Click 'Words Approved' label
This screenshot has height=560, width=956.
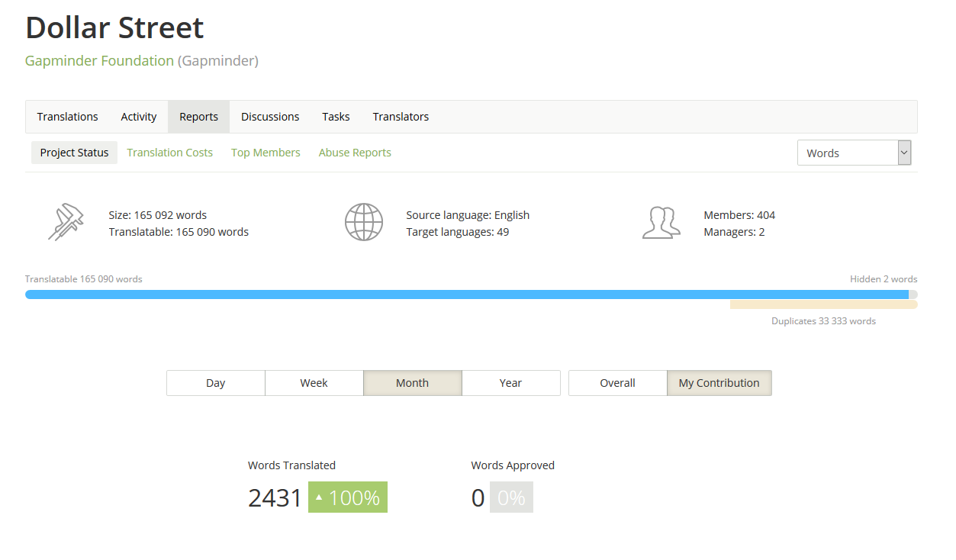click(x=513, y=465)
